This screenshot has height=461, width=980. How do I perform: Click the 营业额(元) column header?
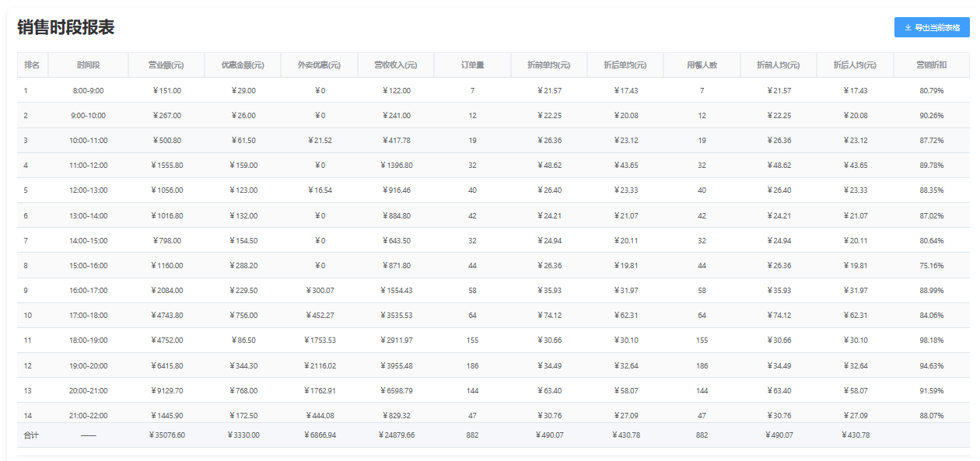166,65
